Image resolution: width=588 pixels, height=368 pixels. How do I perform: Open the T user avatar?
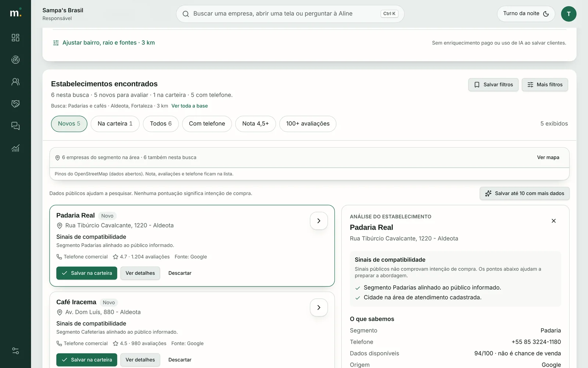[x=569, y=14]
